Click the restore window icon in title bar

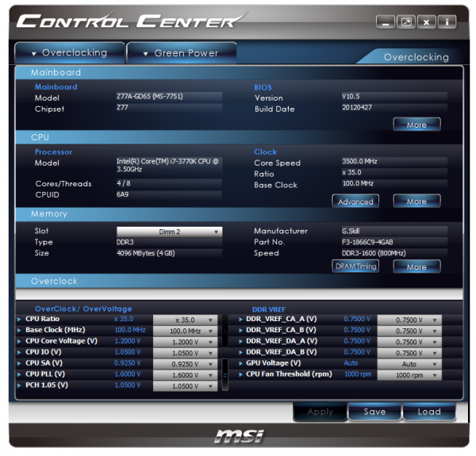[x=406, y=22]
